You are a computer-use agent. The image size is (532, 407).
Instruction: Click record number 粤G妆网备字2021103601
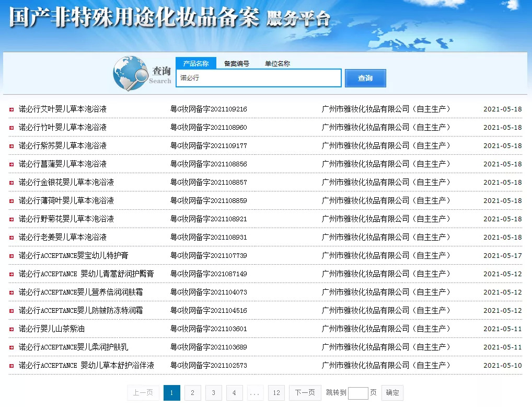tap(209, 329)
